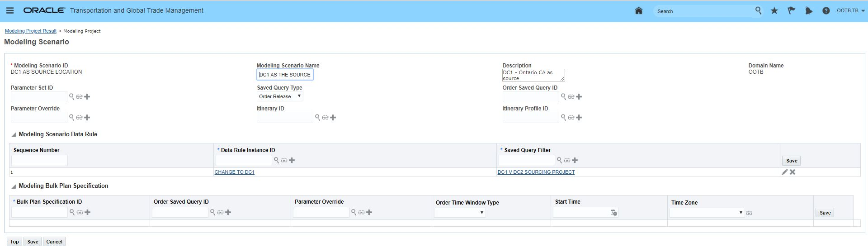
Task: Open the OOTB.TB user menu
Action: (x=850, y=11)
